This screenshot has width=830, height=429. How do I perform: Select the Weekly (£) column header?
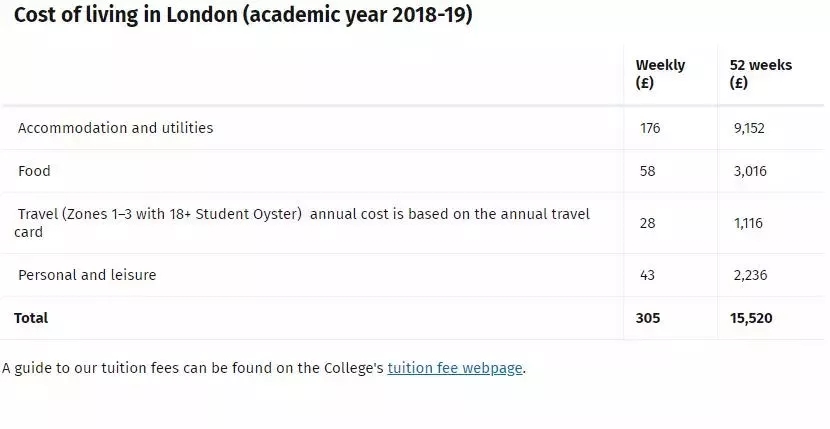click(x=660, y=74)
